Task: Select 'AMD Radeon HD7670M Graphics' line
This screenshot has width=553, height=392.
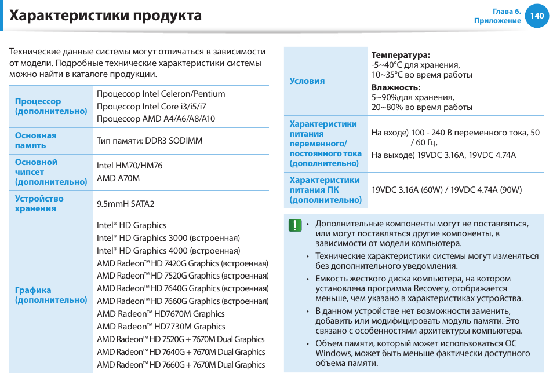Action: point(161,314)
